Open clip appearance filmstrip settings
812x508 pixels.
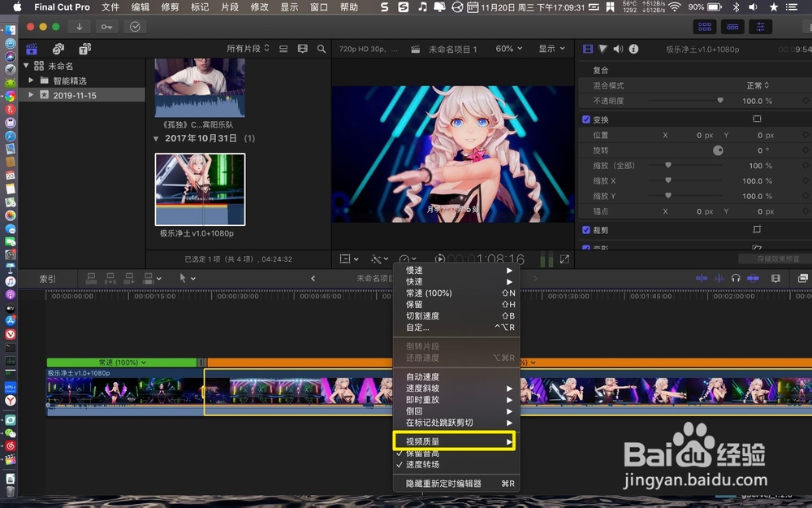point(302,49)
